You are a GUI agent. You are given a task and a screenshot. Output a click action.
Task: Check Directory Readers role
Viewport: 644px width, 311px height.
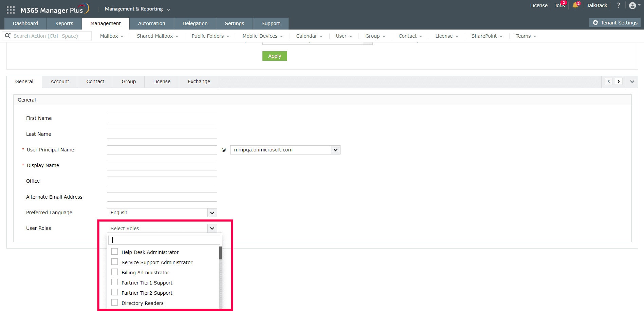(x=115, y=303)
